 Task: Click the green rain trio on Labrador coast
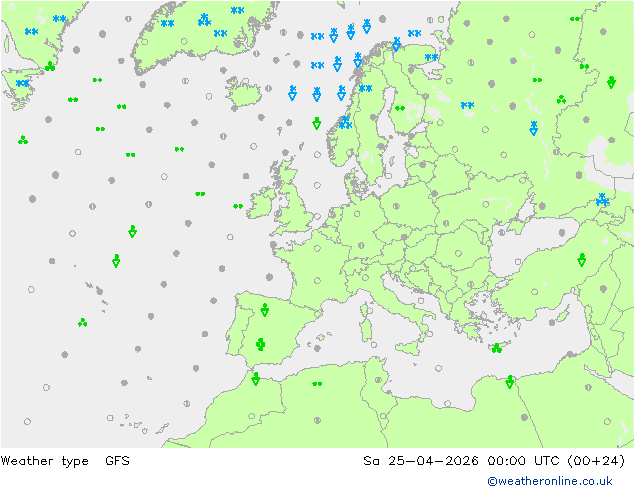50,66
